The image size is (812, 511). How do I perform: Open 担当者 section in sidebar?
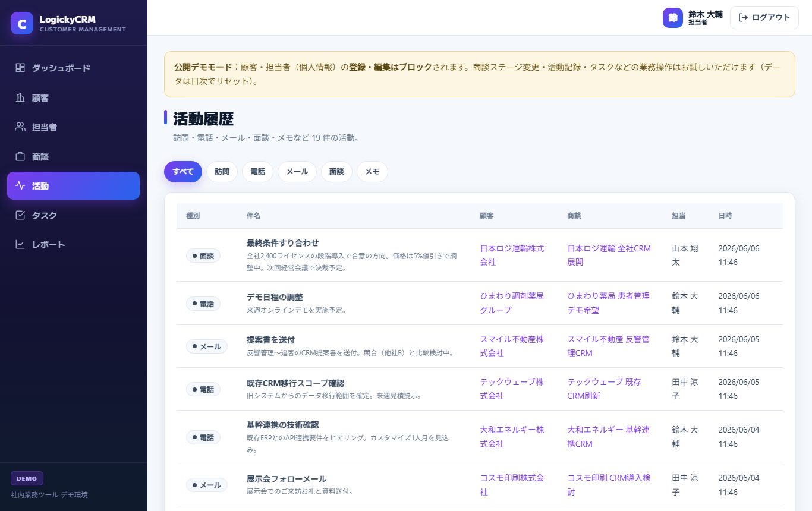(x=73, y=127)
